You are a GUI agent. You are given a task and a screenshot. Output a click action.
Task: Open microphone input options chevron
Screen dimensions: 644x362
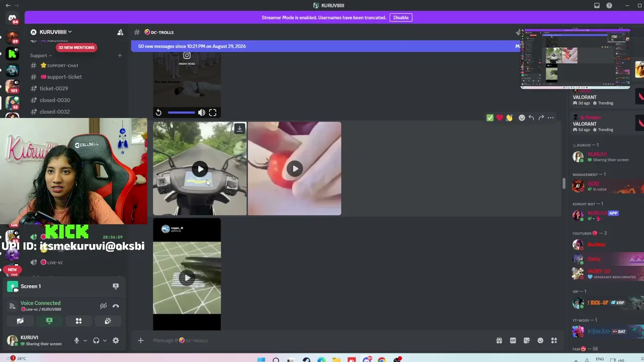[x=85, y=340]
